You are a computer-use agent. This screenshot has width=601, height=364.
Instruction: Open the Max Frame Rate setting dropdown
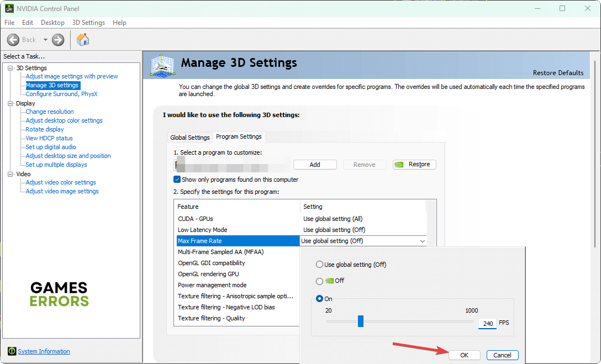[x=423, y=241]
